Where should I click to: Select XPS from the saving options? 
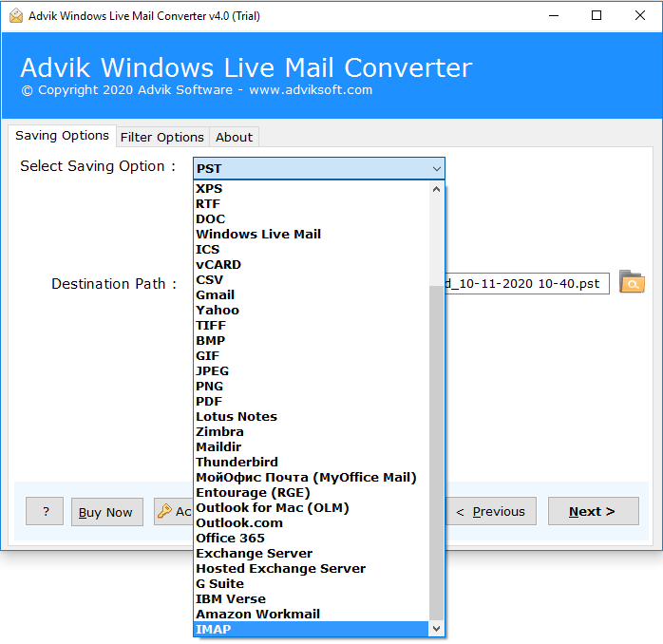click(312, 189)
